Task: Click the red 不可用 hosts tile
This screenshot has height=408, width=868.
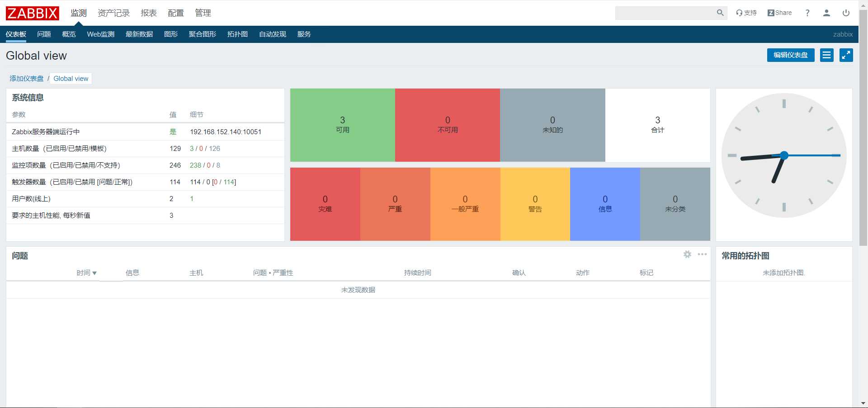Action: coord(448,125)
